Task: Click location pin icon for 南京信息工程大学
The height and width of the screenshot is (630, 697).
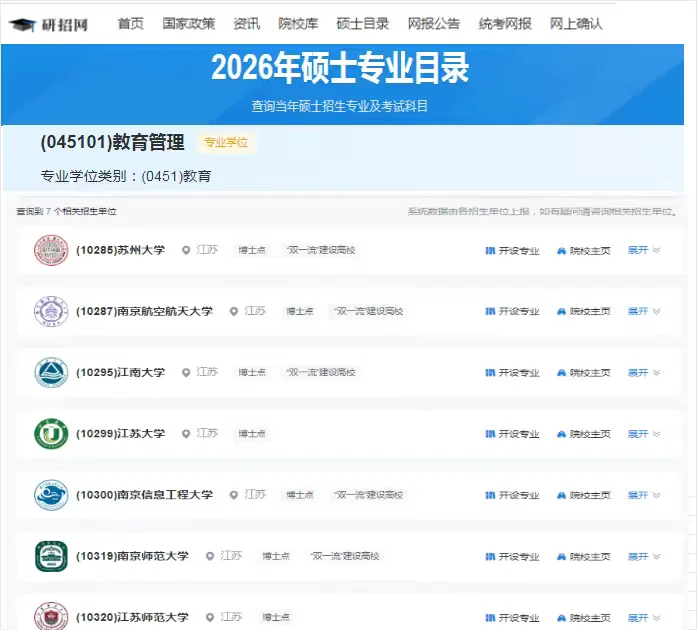Action: tap(234, 495)
